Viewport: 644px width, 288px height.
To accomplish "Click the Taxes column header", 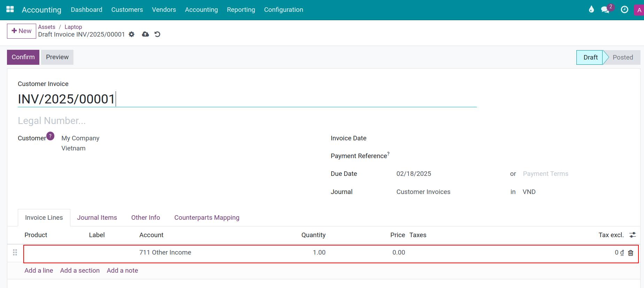I will pyautogui.click(x=418, y=235).
